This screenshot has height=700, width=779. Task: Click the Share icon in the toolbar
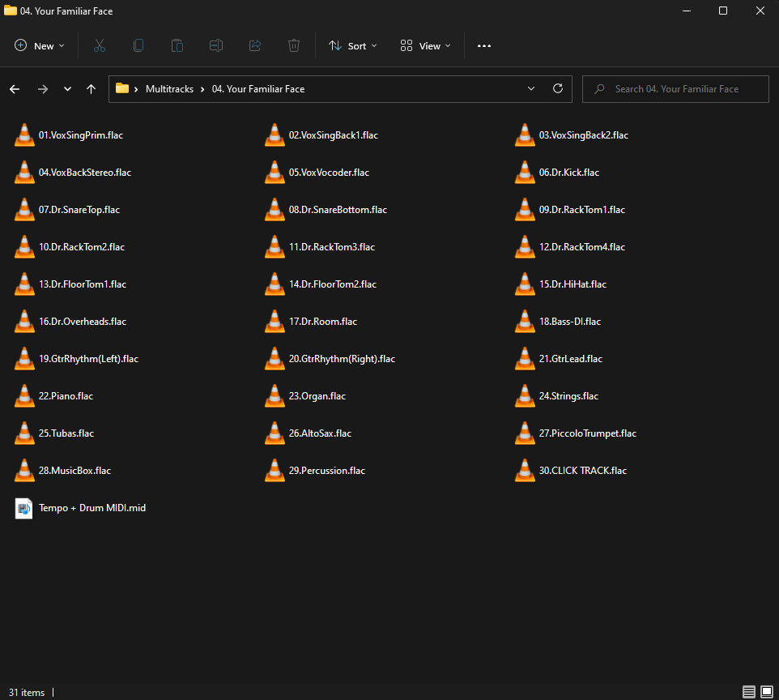[x=254, y=45]
